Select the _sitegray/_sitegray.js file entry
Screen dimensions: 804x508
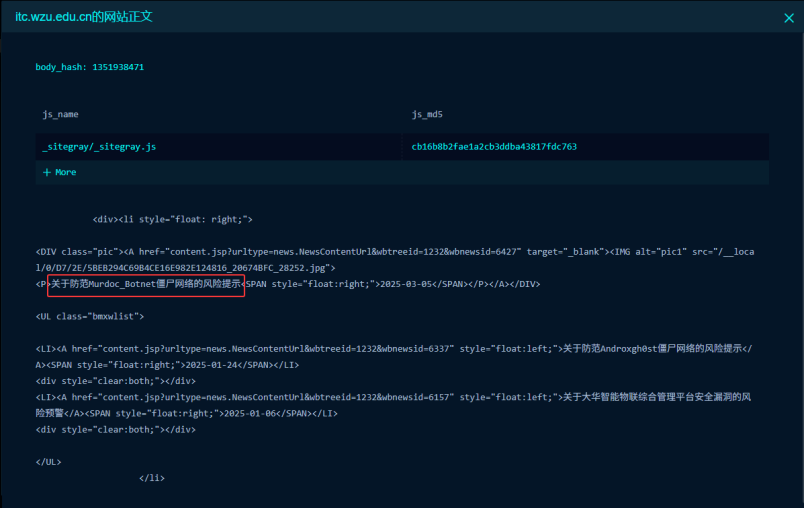click(99, 147)
